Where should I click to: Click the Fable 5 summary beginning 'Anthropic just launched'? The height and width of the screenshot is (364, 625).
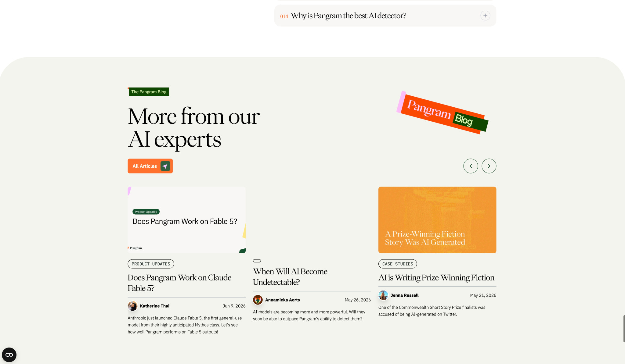click(185, 325)
